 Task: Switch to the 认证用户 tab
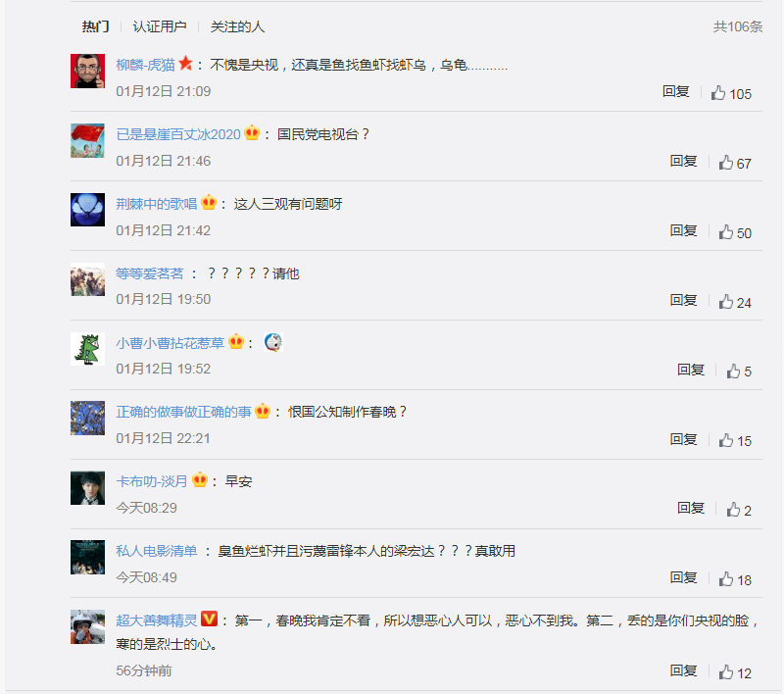click(160, 26)
